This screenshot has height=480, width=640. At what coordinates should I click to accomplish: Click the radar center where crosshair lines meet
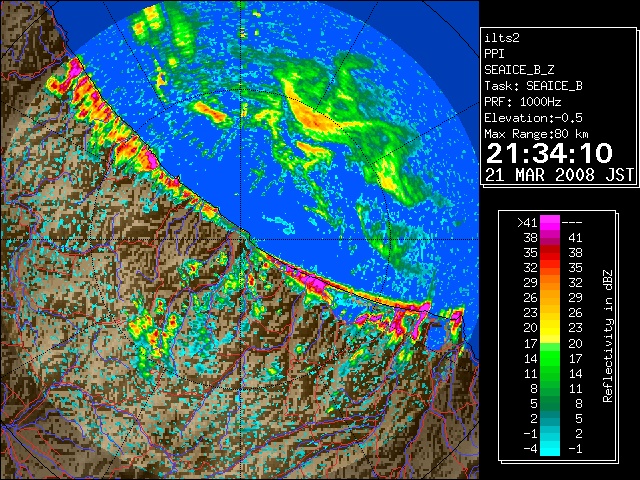pyautogui.click(x=240, y=239)
